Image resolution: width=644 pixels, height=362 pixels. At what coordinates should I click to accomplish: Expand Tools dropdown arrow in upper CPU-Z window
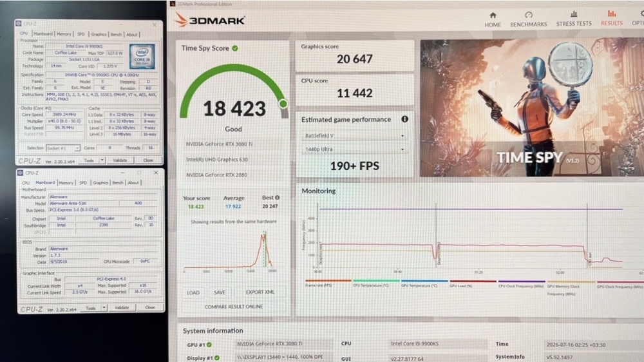[102, 160]
